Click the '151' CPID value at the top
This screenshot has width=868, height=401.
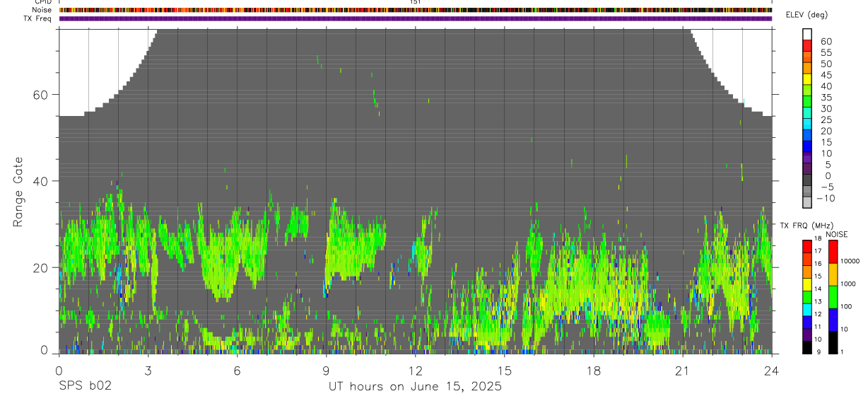[x=416, y=2]
